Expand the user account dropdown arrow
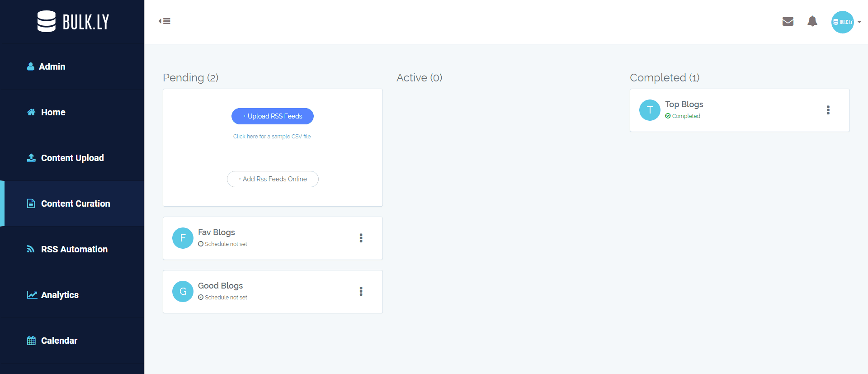This screenshot has height=374, width=868. (859, 22)
